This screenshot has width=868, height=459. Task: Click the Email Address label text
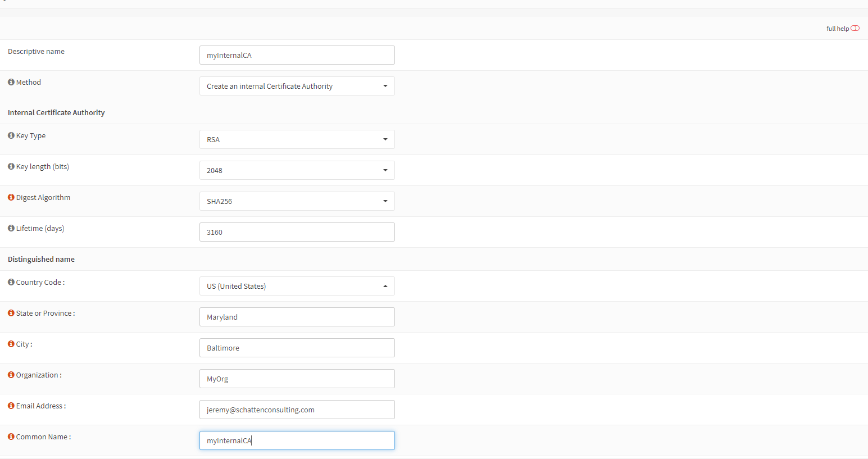[x=41, y=406]
